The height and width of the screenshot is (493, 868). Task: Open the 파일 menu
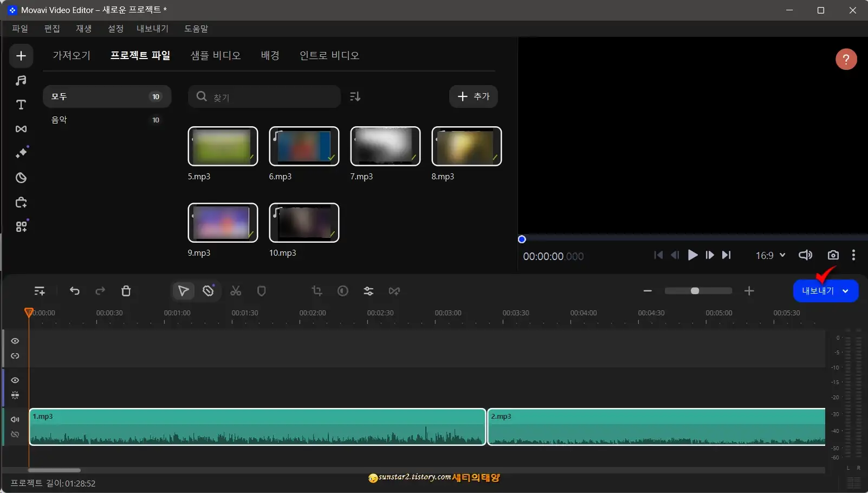click(20, 28)
